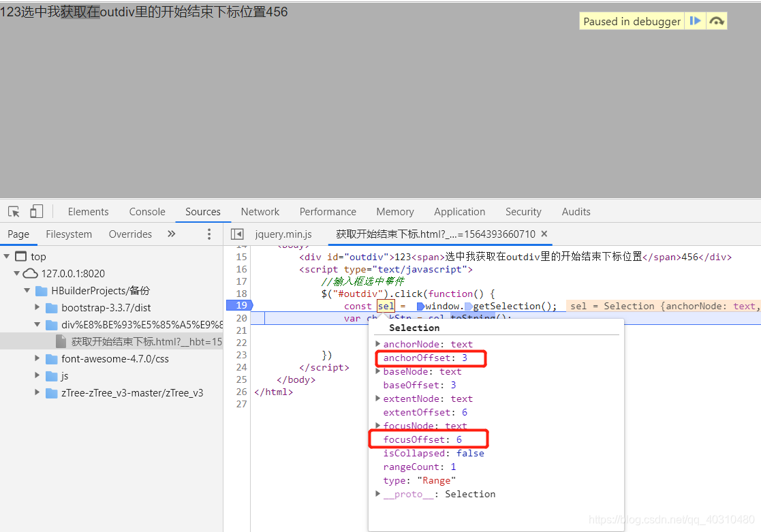761x532 pixels.
Task: Click step-into marker before getSelection
Action: (x=468, y=307)
